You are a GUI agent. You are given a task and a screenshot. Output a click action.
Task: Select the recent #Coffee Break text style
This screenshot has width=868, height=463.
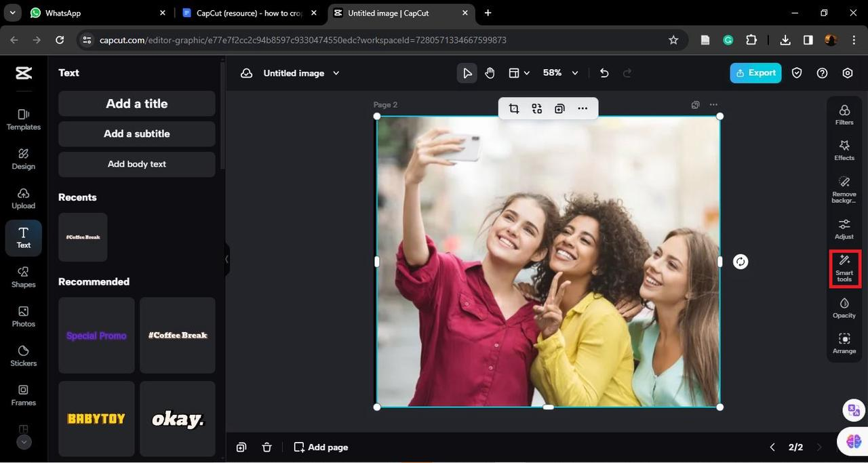pos(83,237)
